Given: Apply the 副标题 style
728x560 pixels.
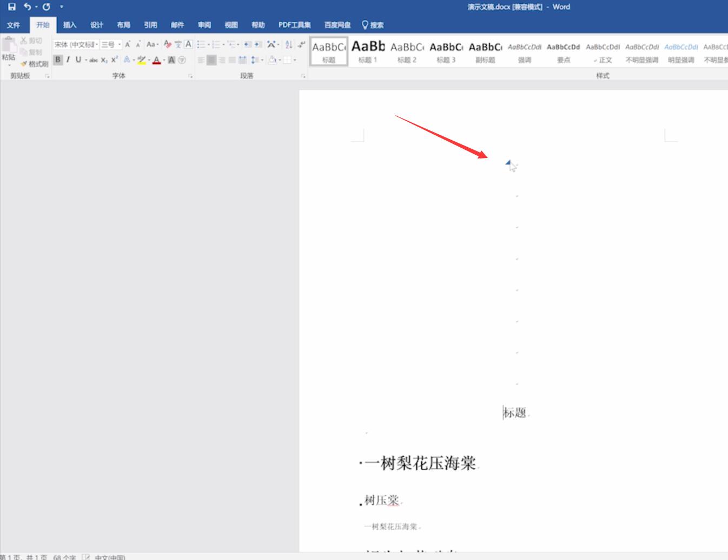Looking at the screenshot, I should 485,52.
